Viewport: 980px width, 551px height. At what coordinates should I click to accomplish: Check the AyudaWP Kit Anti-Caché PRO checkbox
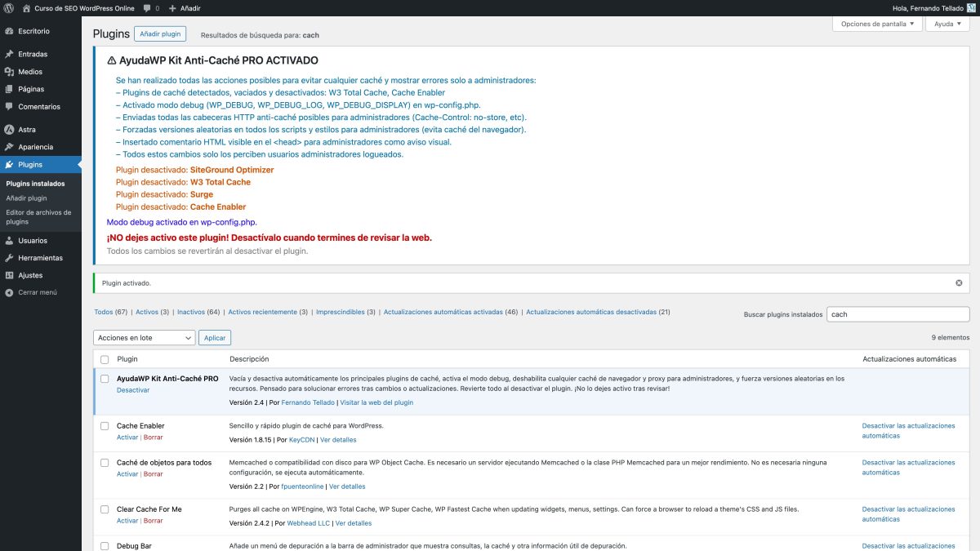pyautogui.click(x=105, y=379)
